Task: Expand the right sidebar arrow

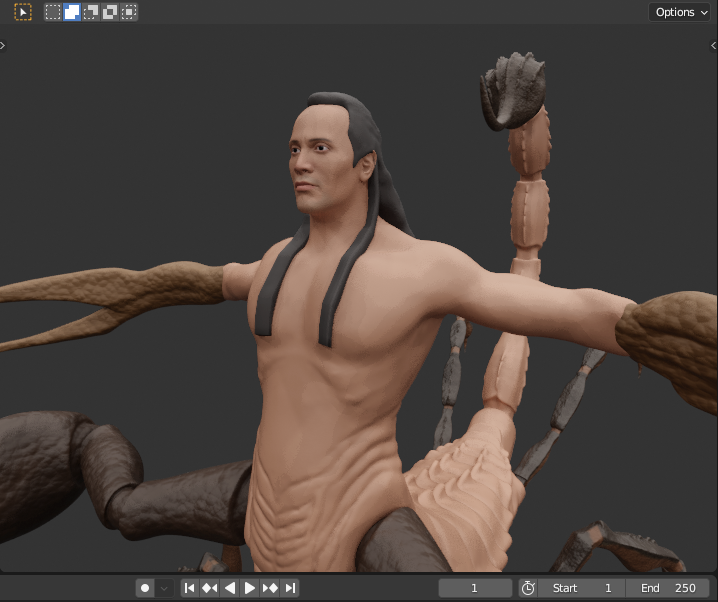Action: pyautogui.click(x=713, y=45)
